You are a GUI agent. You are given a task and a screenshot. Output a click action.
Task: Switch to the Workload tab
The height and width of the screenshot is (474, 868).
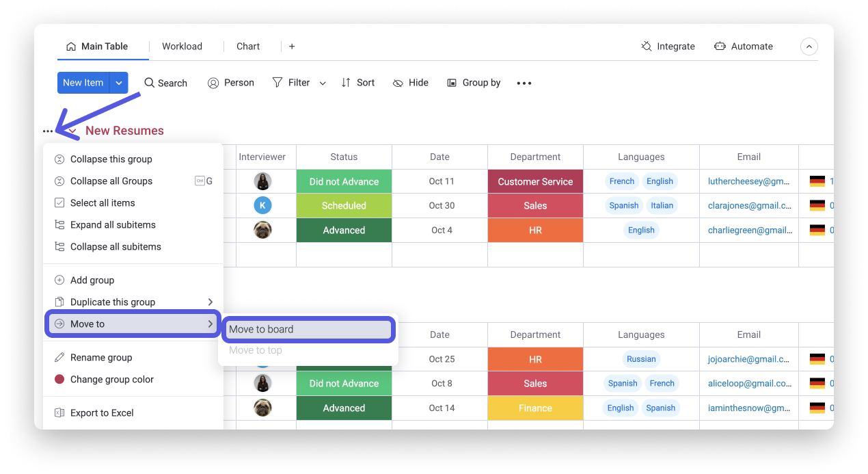pos(182,47)
